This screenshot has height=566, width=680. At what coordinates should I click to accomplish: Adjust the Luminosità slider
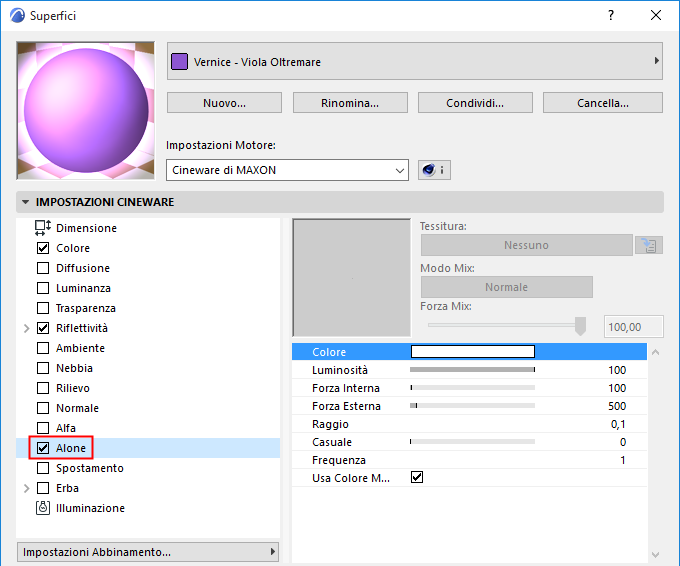472,370
